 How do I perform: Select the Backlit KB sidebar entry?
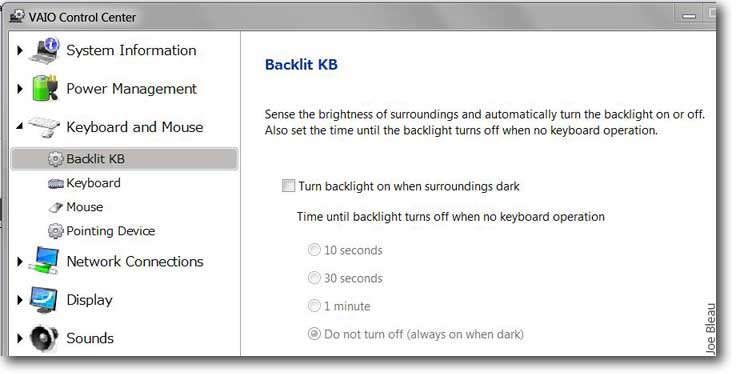click(124, 159)
